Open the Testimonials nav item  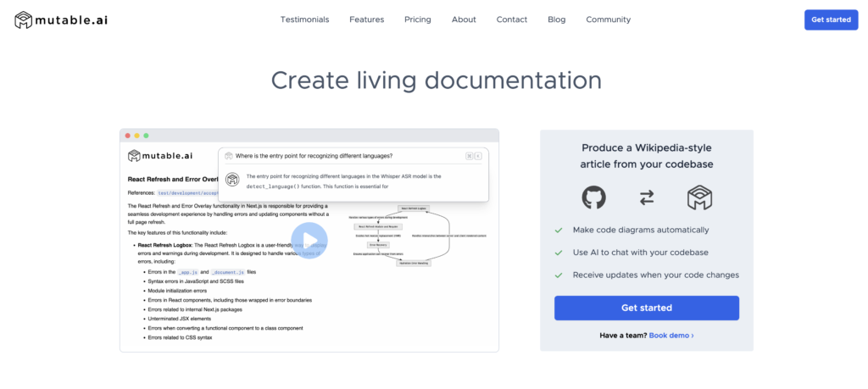[304, 19]
